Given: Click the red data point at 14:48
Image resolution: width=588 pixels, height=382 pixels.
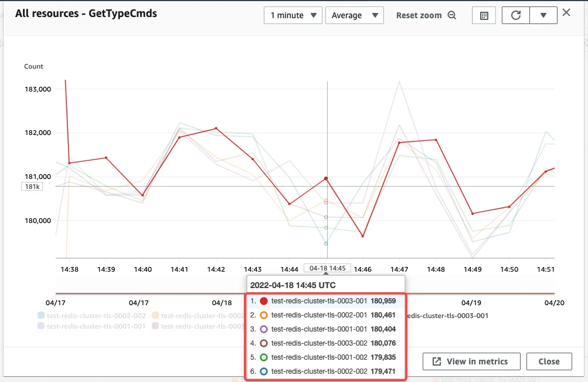Looking at the screenshot, I should [x=436, y=140].
